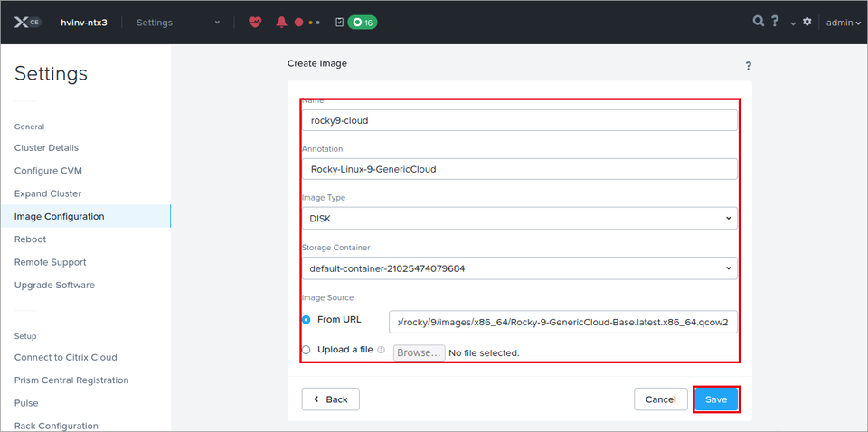Open Prism Central Registration settings

(x=71, y=380)
